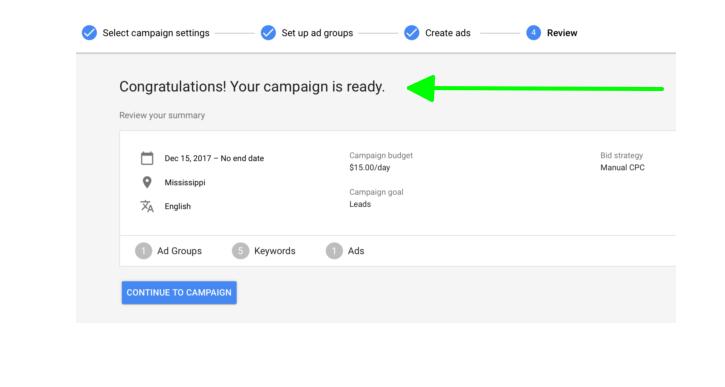
Task: Open the Ads summary section
Action: tap(356, 251)
